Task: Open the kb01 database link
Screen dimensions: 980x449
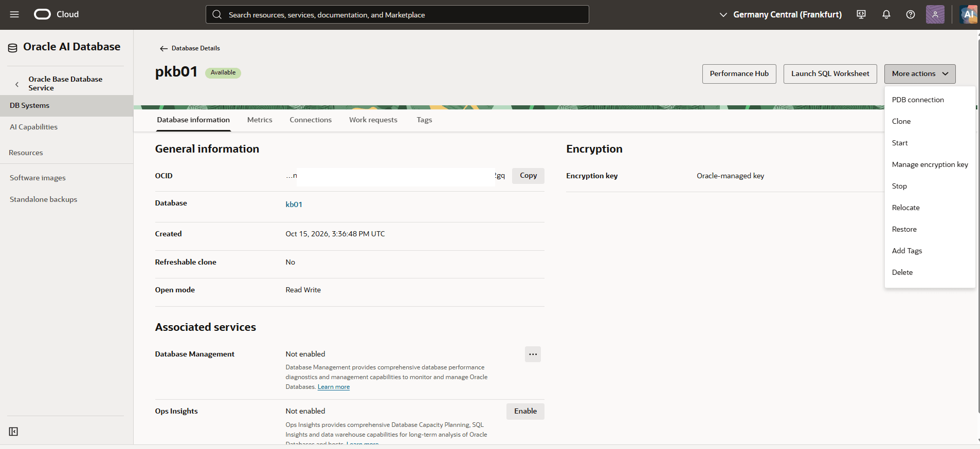Action: (294, 204)
